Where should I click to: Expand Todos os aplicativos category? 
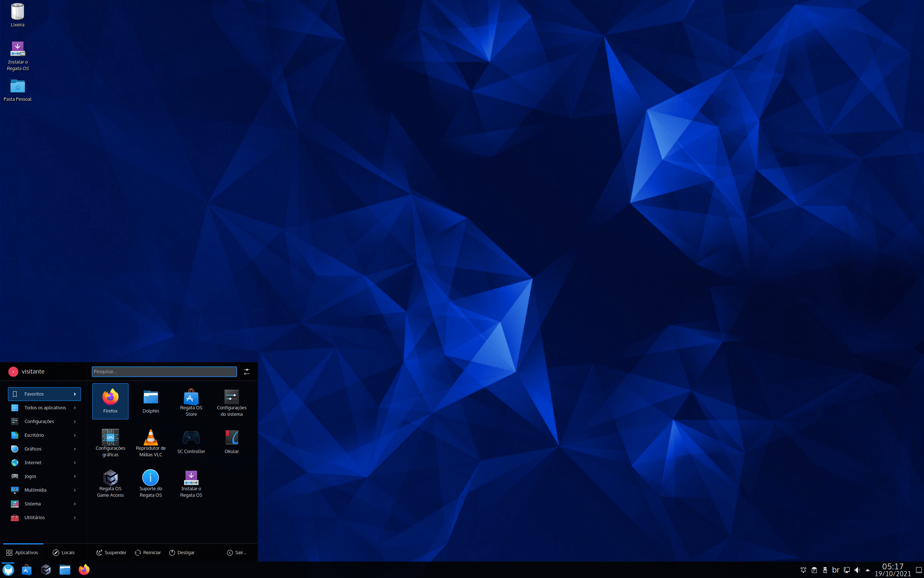[44, 408]
